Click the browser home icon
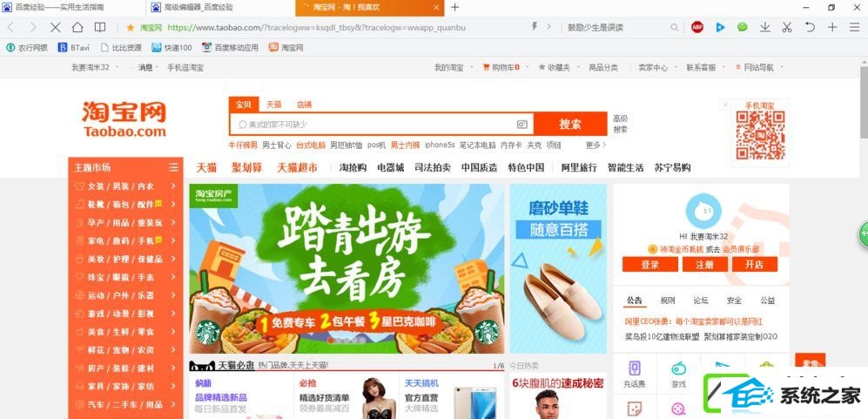The width and height of the screenshot is (868, 419). tap(77, 27)
